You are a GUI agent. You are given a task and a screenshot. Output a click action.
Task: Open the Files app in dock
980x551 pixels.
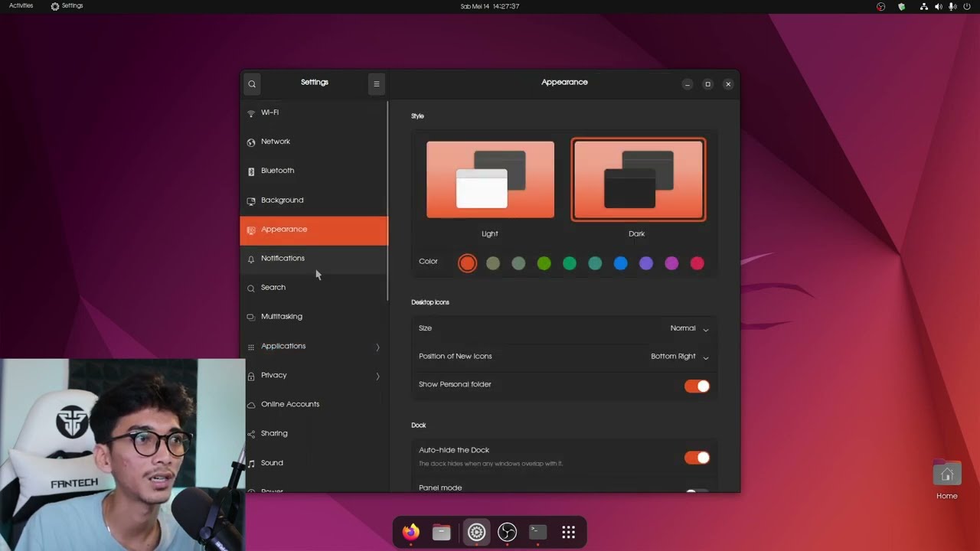[442, 532]
